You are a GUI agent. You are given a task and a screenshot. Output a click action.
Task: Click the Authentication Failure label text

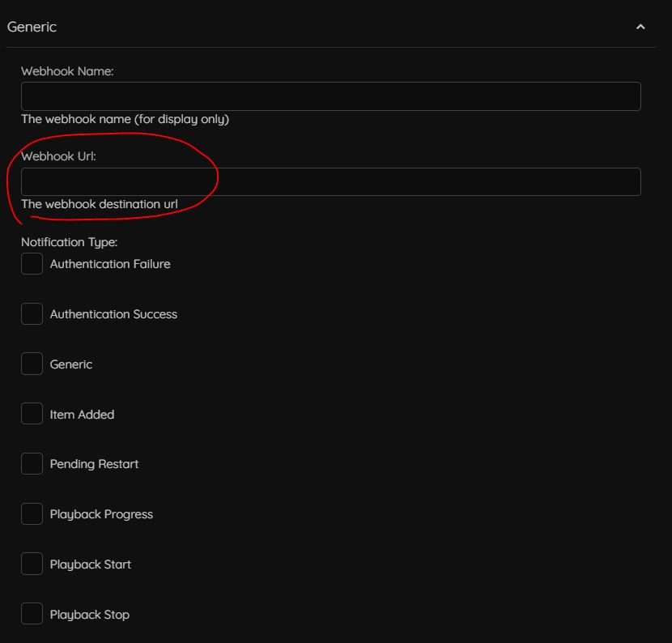click(x=109, y=263)
